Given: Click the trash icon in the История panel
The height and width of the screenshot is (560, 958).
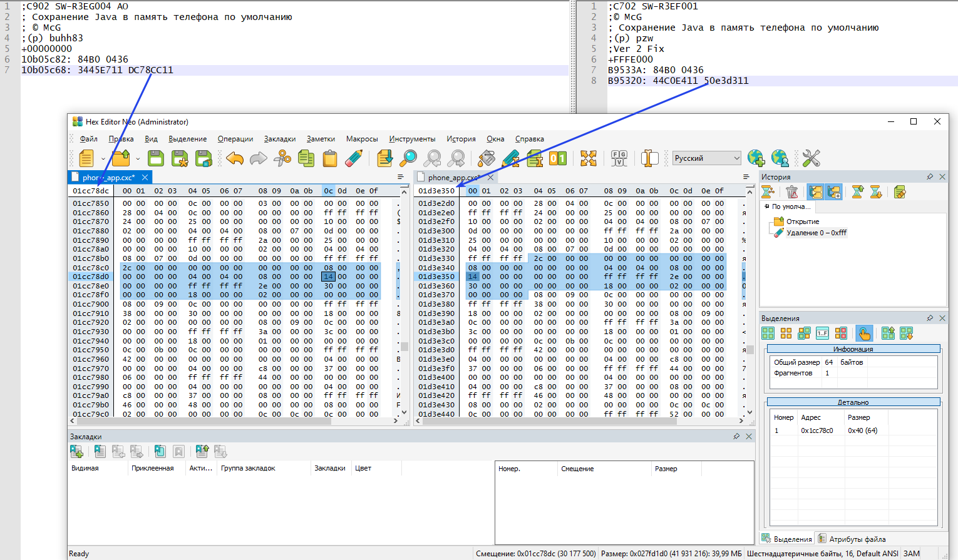Looking at the screenshot, I should 792,192.
